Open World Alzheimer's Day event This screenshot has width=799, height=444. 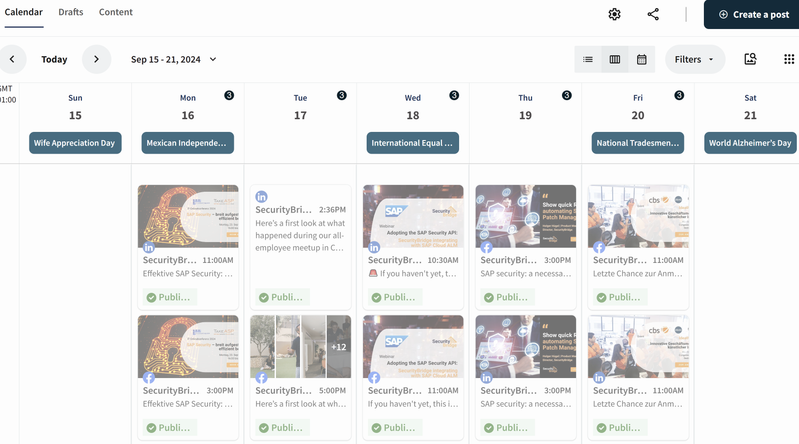[x=750, y=143]
